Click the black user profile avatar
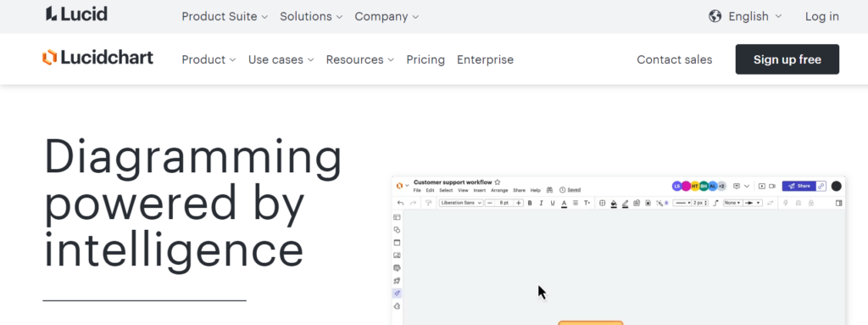The height and width of the screenshot is (325, 868). pyautogui.click(x=837, y=186)
